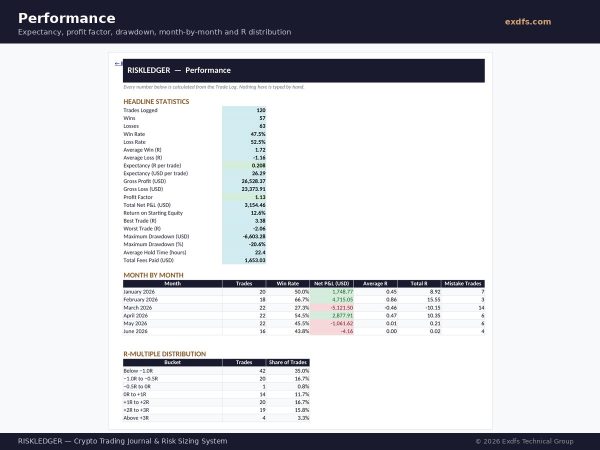
Task: Select the February 2026 row label
Action: (x=140, y=300)
